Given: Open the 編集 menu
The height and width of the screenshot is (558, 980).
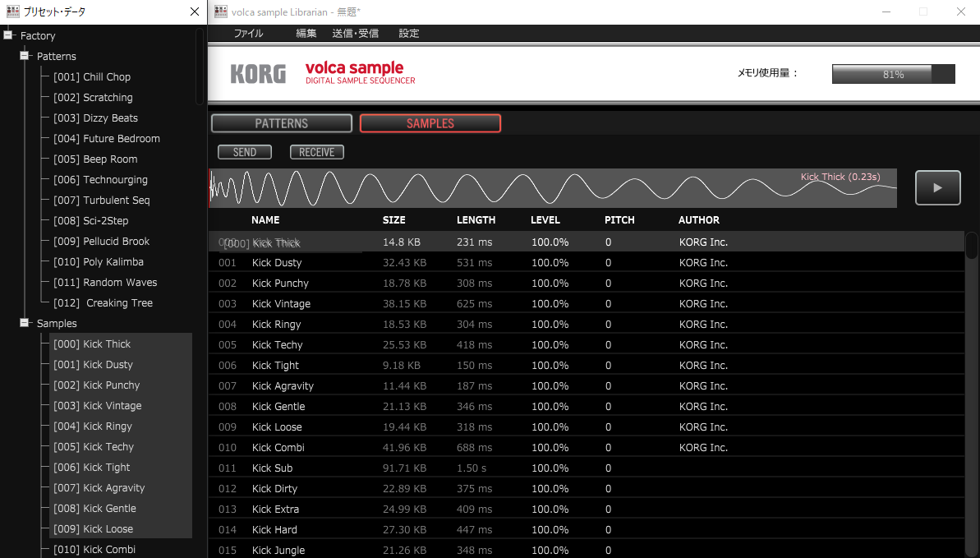Looking at the screenshot, I should pyautogui.click(x=306, y=33).
